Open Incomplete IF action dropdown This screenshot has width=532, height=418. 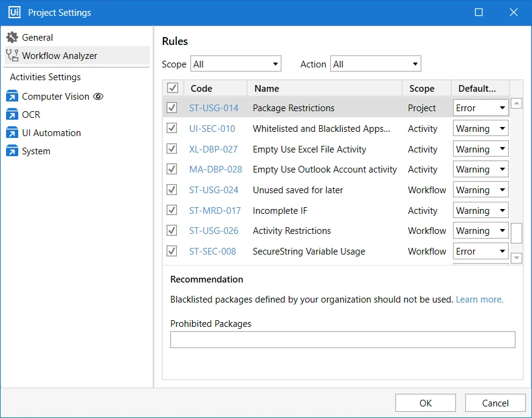click(480, 210)
